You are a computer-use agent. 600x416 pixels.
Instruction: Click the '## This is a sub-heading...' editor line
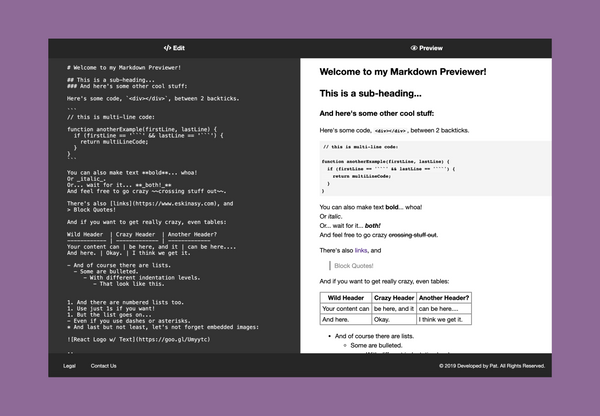[111, 80]
